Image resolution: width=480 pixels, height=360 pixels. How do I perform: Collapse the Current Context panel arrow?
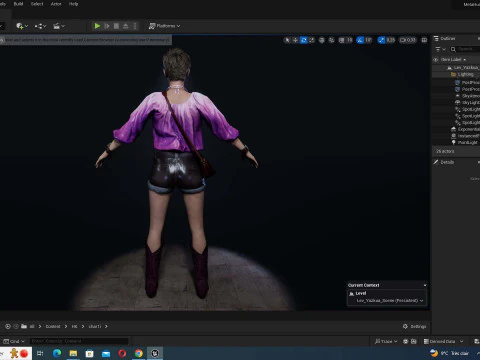[x=425, y=285]
